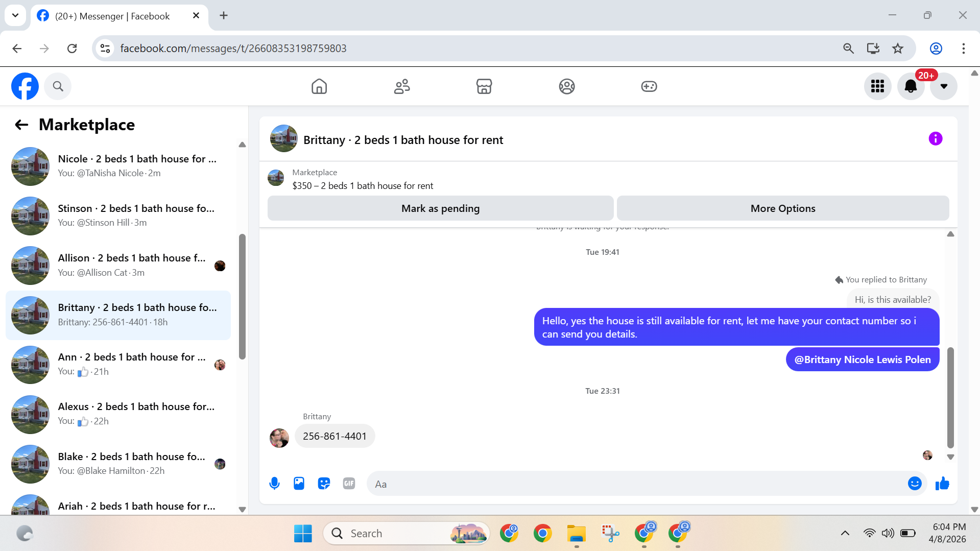Image resolution: width=980 pixels, height=551 pixels.
Task: Open the tab search dropdown chevron
Action: (x=15, y=15)
